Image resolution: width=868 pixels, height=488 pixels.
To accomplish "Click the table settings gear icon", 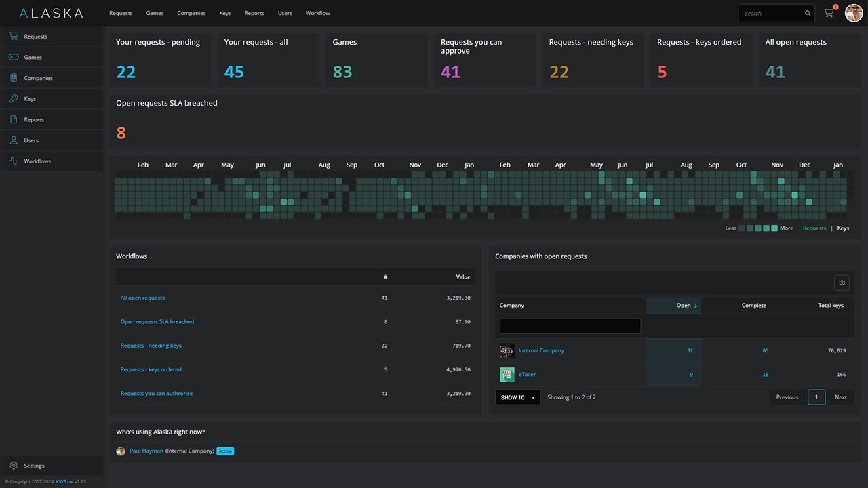I will tap(842, 283).
